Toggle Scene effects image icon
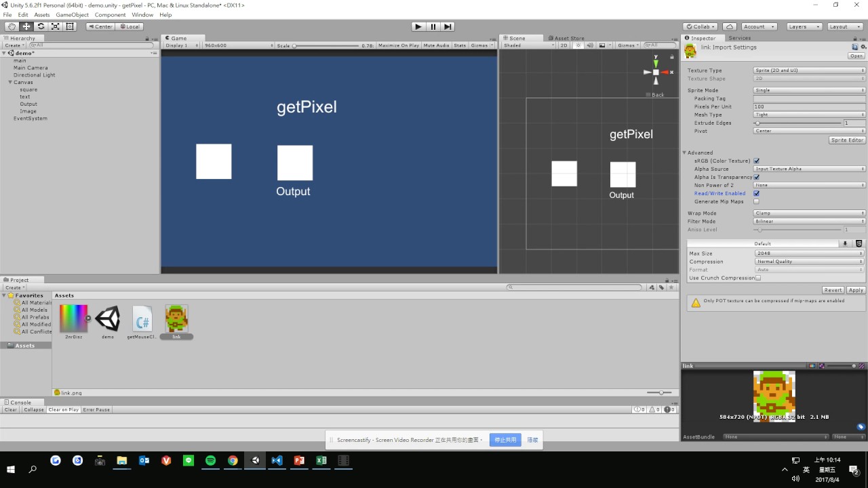The height and width of the screenshot is (488, 868). coord(601,45)
